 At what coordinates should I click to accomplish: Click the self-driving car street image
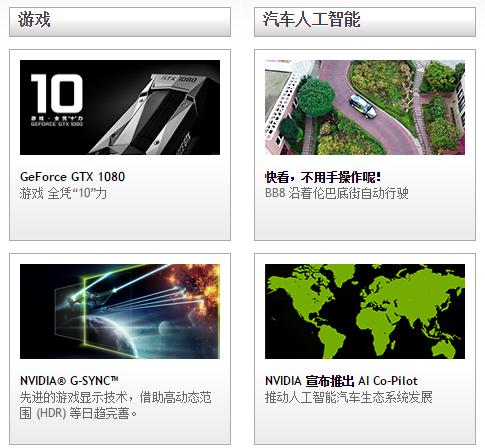point(365,107)
